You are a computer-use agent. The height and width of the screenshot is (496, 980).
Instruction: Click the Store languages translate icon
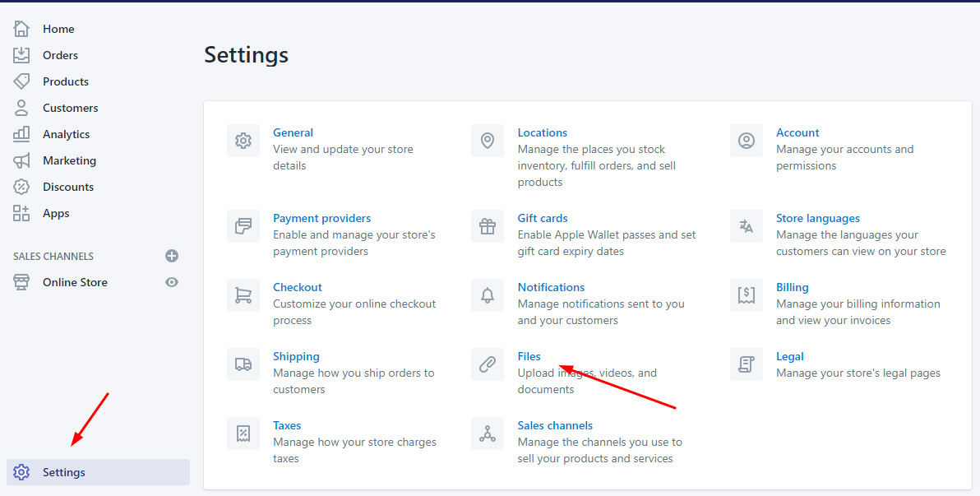point(746,226)
